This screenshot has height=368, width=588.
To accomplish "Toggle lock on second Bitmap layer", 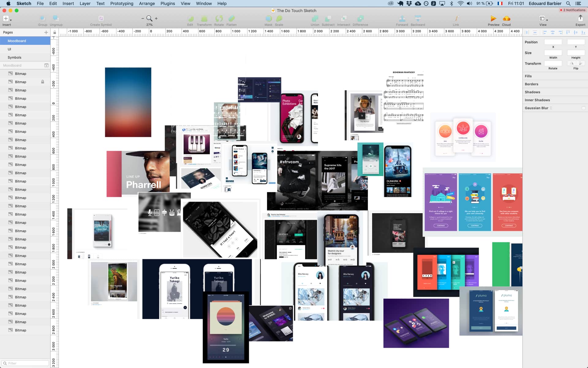I will 42,81.
